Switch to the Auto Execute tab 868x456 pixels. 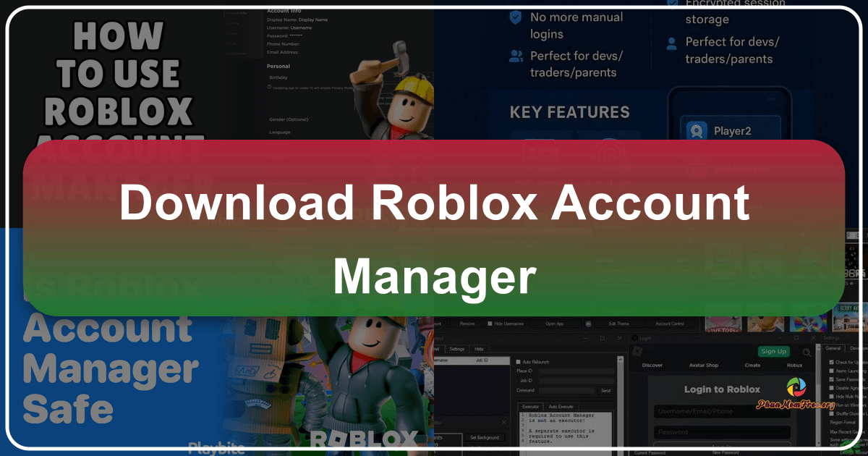pos(561,406)
